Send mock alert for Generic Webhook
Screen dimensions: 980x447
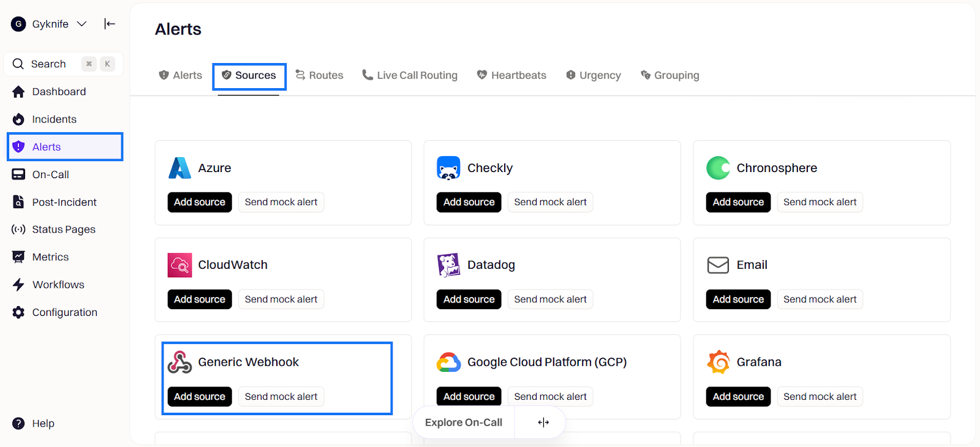[281, 397]
